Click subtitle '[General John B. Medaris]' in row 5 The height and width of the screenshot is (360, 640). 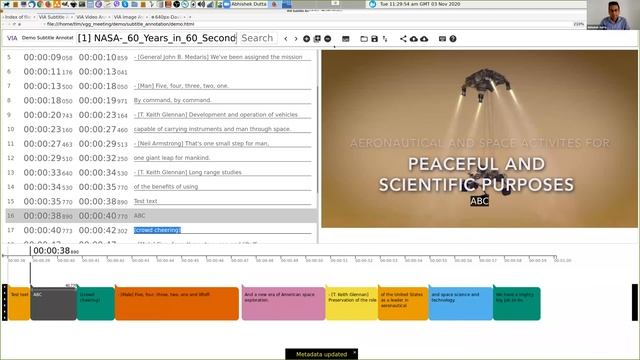[218, 57]
